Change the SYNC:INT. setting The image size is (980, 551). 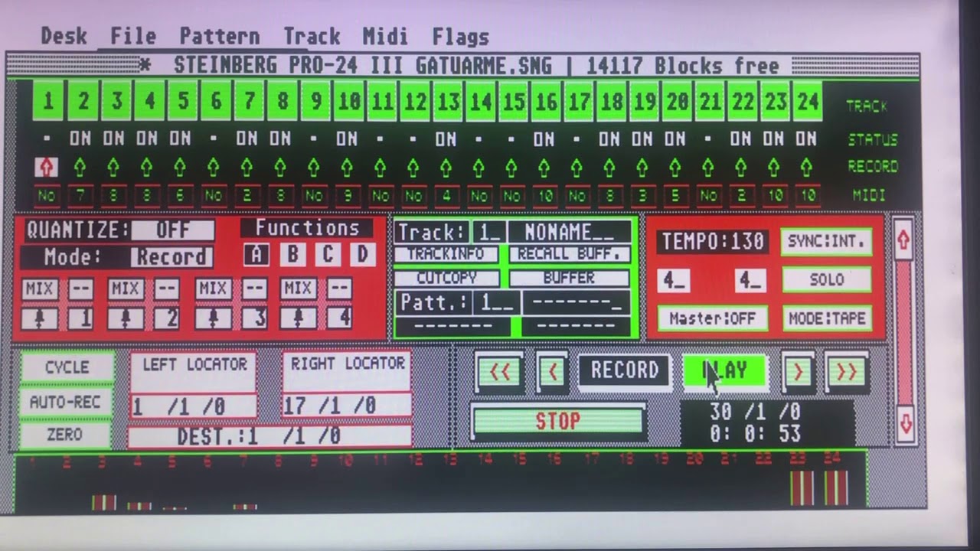tap(826, 242)
